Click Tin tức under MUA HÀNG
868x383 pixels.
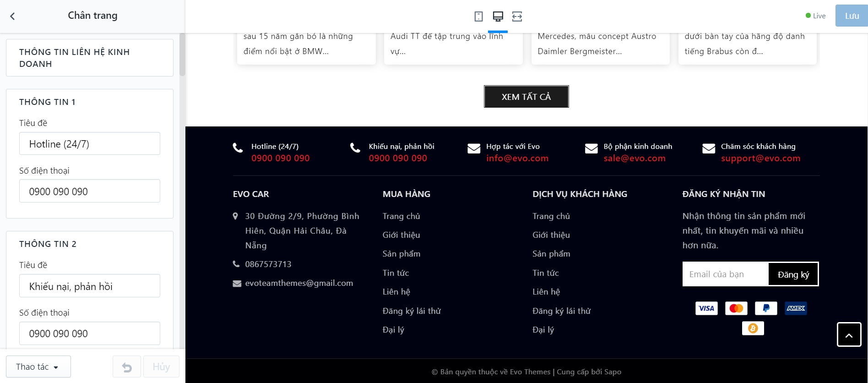pyautogui.click(x=396, y=273)
